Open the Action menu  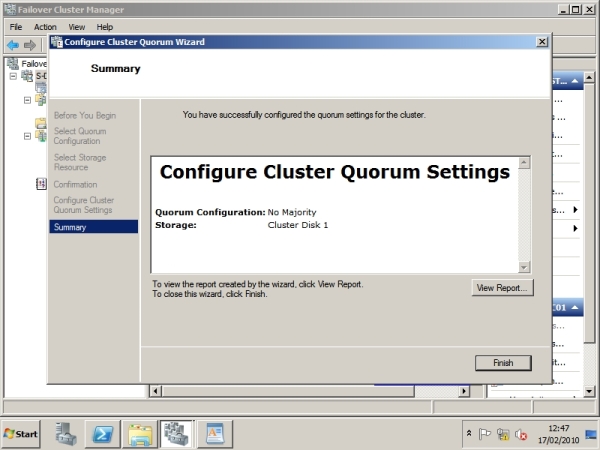[45, 27]
